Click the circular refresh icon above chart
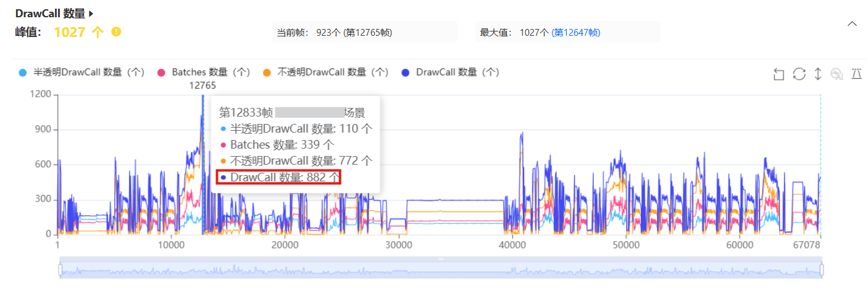This screenshot has height=288, width=868. tap(799, 74)
